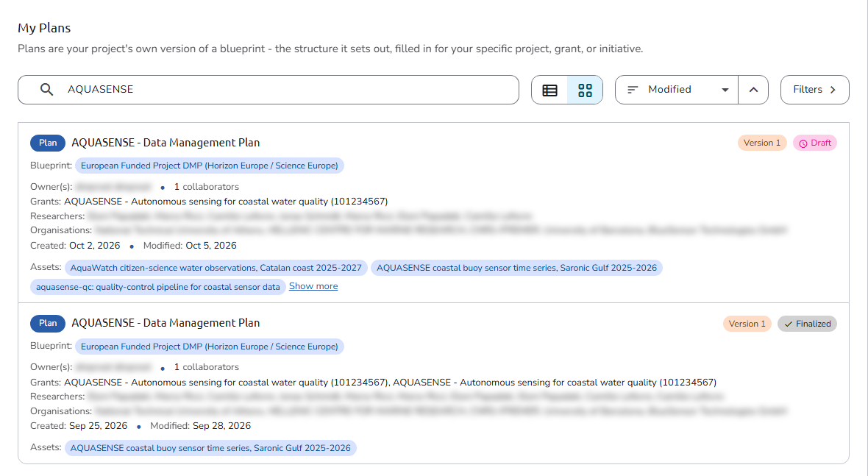This screenshot has width=868, height=476.
Task: Click 1 collaborators on the Draft plan
Action: [x=207, y=187]
